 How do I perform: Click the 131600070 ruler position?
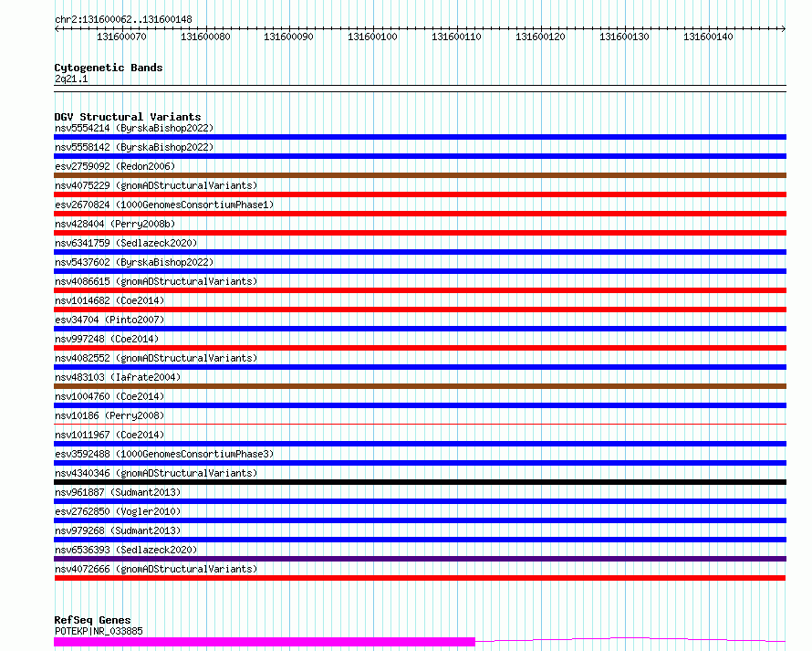pos(121,37)
